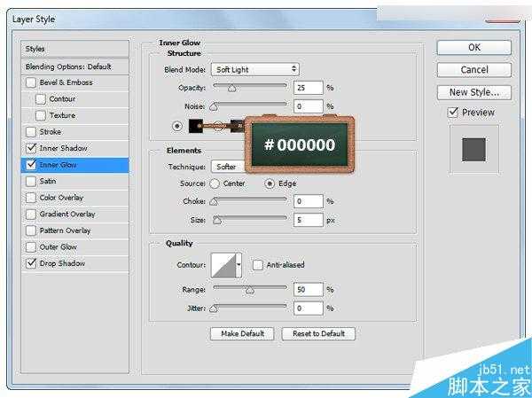Select the Edge source radio button
This screenshot has width=532, height=398.
pos(270,183)
